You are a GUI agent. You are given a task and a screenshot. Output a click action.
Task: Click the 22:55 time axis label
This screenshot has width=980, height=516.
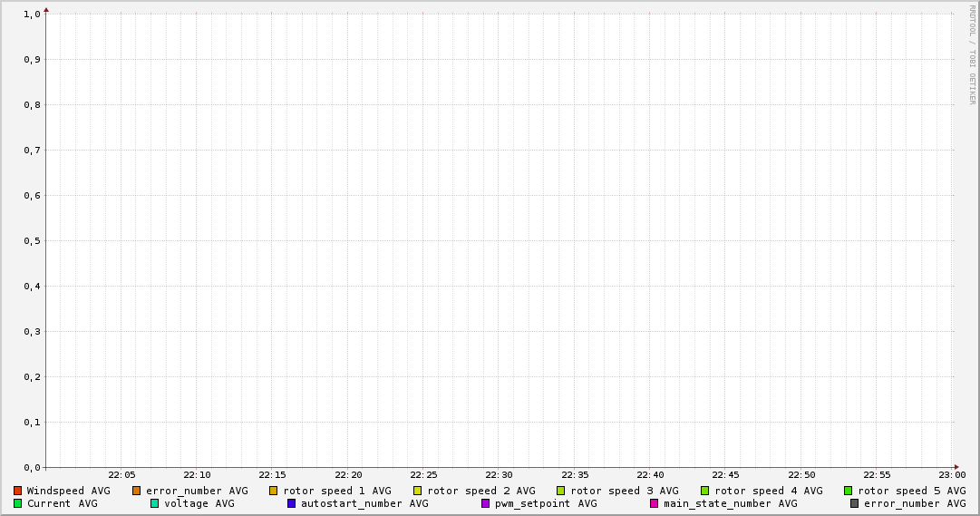tap(877, 475)
